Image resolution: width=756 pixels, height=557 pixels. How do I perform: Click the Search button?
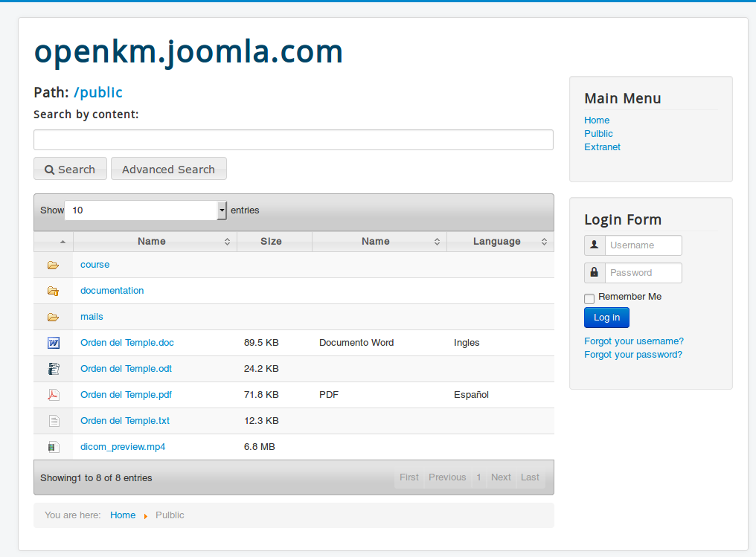[x=71, y=169]
